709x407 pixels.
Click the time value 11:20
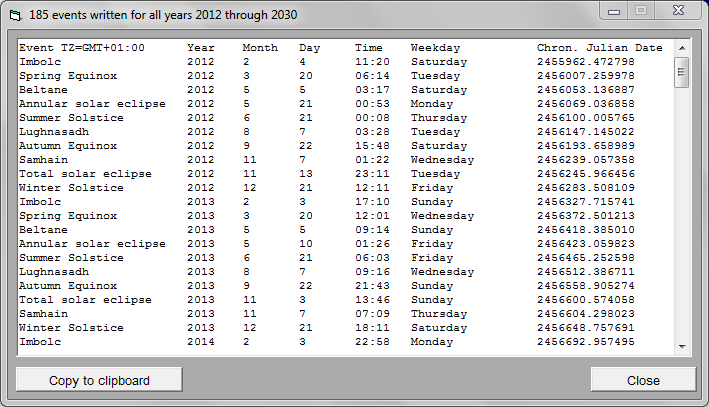point(372,62)
